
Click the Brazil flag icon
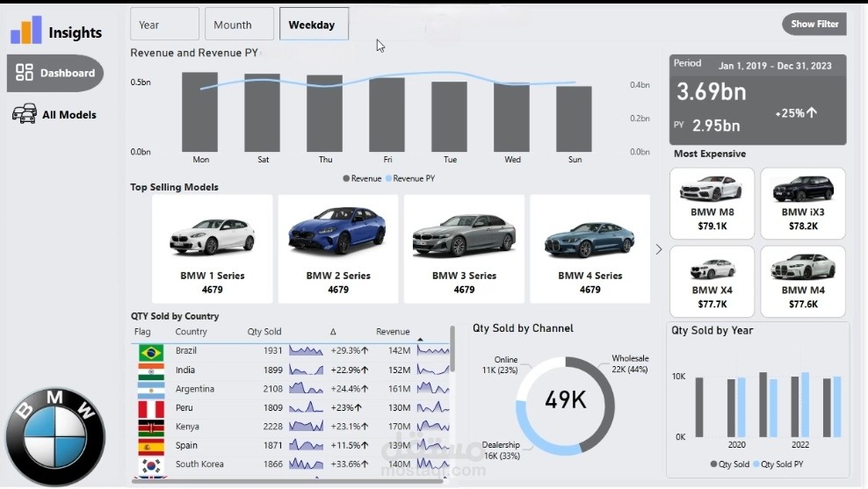[x=151, y=352]
